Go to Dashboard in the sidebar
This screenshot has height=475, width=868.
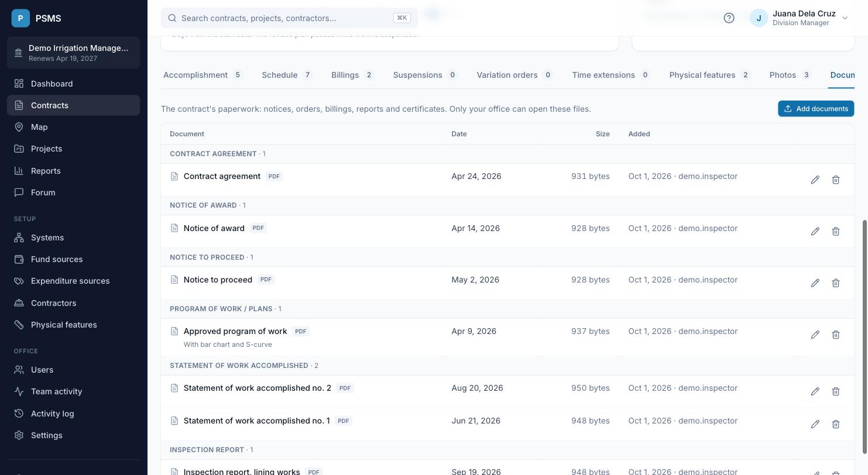tap(74, 84)
